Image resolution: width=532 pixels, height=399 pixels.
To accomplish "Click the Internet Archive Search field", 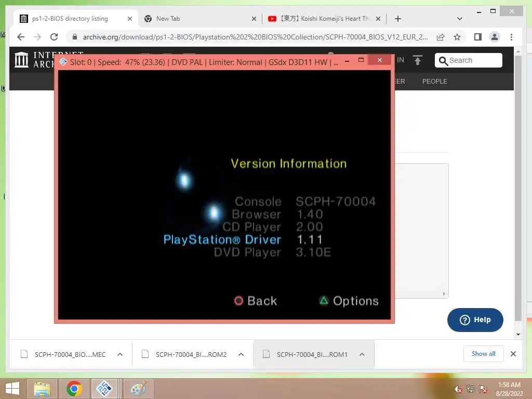I will 468,60.
